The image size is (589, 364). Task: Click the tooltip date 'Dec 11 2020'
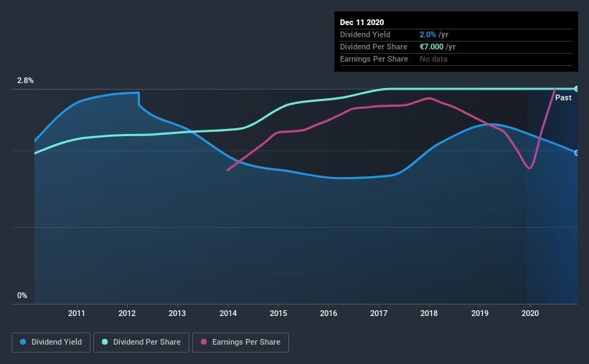point(362,22)
